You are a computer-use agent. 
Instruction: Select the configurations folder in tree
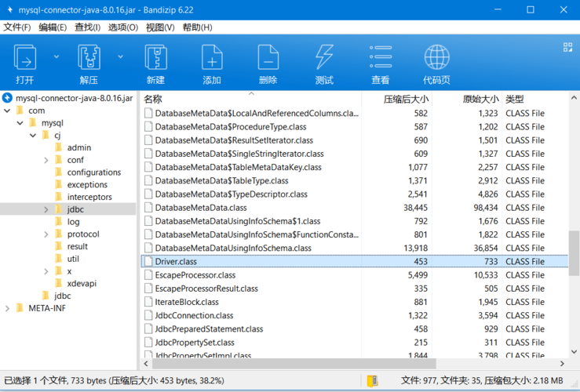pos(93,172)
